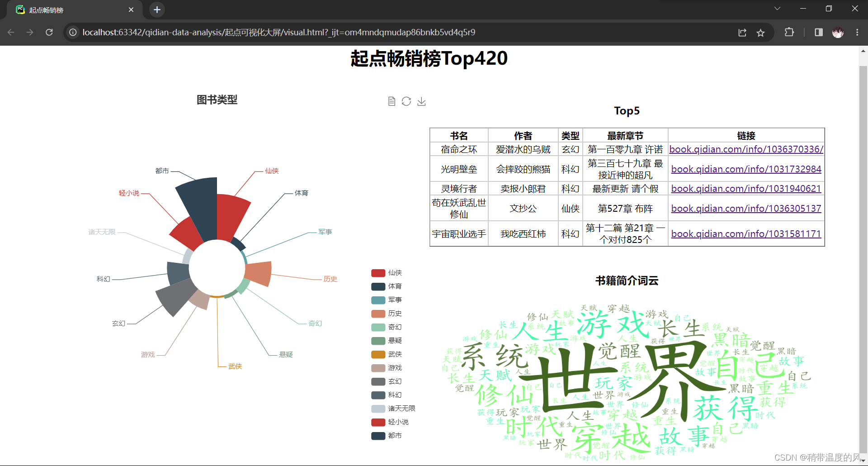The height and width of the screenshot is (466, 868).
Task: Open a new browser tab
Action: 157,10
